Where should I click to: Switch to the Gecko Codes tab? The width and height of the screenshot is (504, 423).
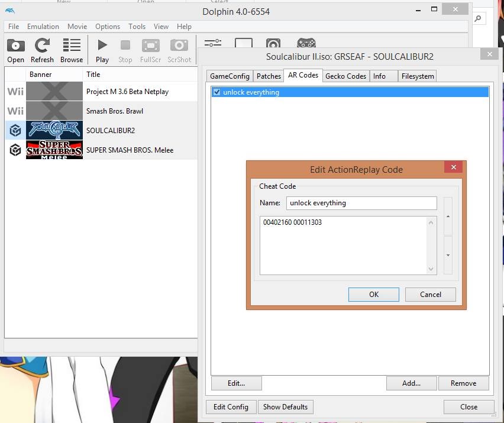pos(346,76)
